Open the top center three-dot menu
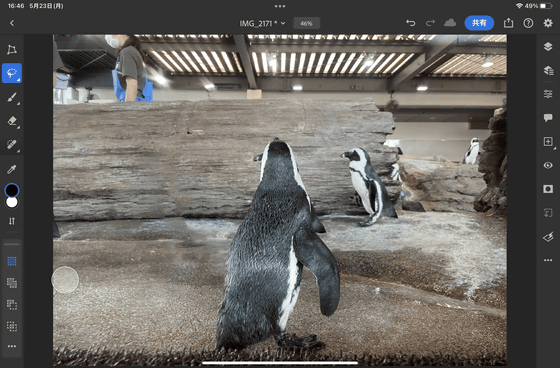 [280, 6]
